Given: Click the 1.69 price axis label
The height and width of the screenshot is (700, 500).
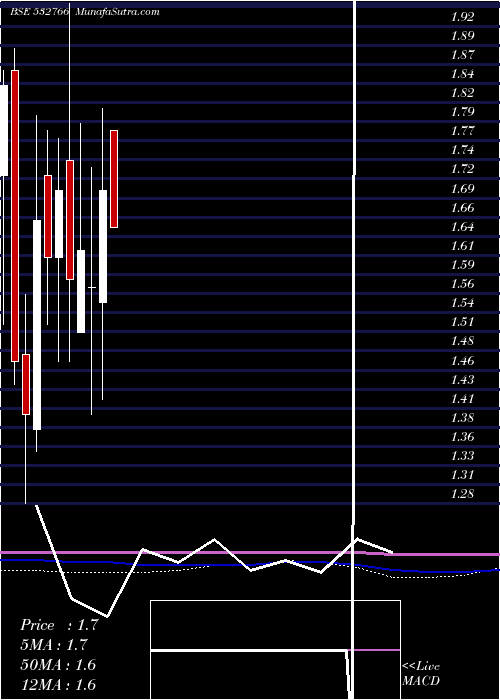Looking at the screenshot, I should click(x=462, y=188).
